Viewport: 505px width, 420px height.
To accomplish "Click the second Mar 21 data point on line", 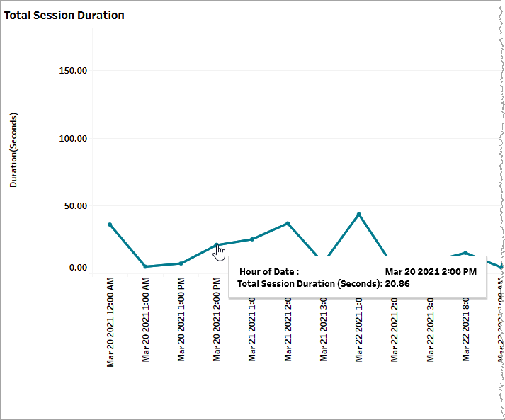I will click(288, 223).
